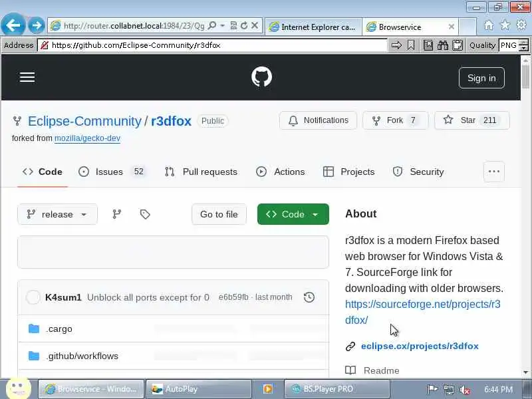Viewport: 532px width, 399px height.
Task: Switch to the Internet Explorer ca... tab
Action: pos(313,27)
